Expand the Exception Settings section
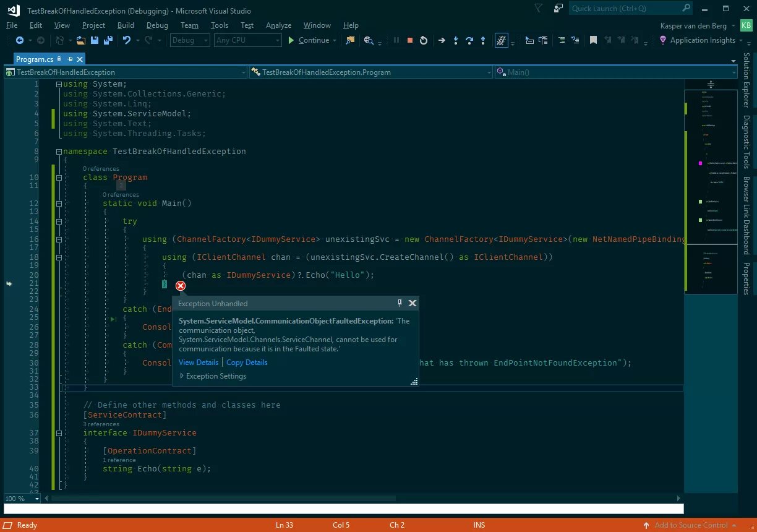 click(213, 376)
